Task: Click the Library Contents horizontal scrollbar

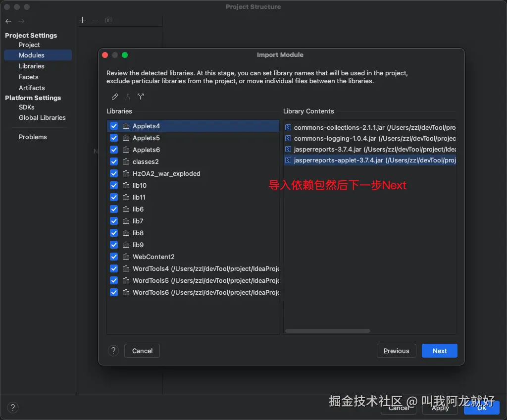Action: click(x=328, y=331)
